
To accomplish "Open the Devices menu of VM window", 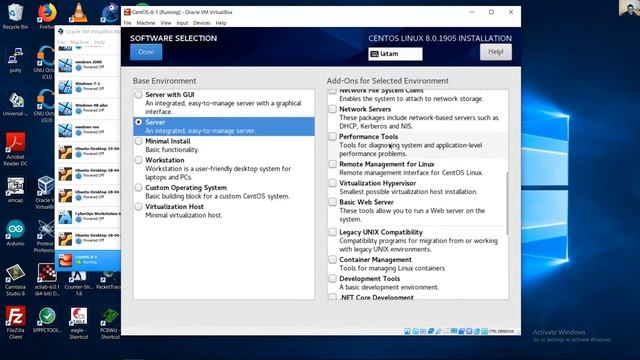I will point(202,23).
